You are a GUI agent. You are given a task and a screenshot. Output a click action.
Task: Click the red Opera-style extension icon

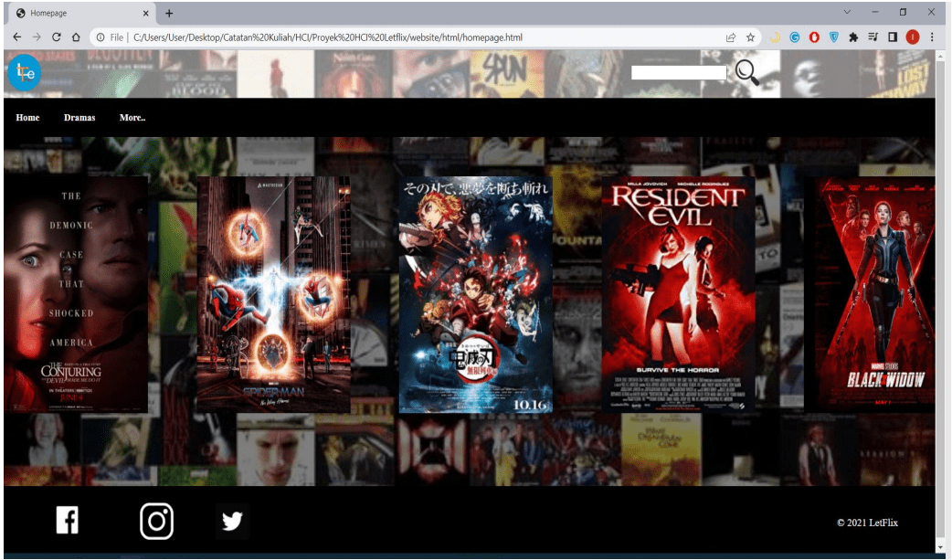tap(814, 37)
